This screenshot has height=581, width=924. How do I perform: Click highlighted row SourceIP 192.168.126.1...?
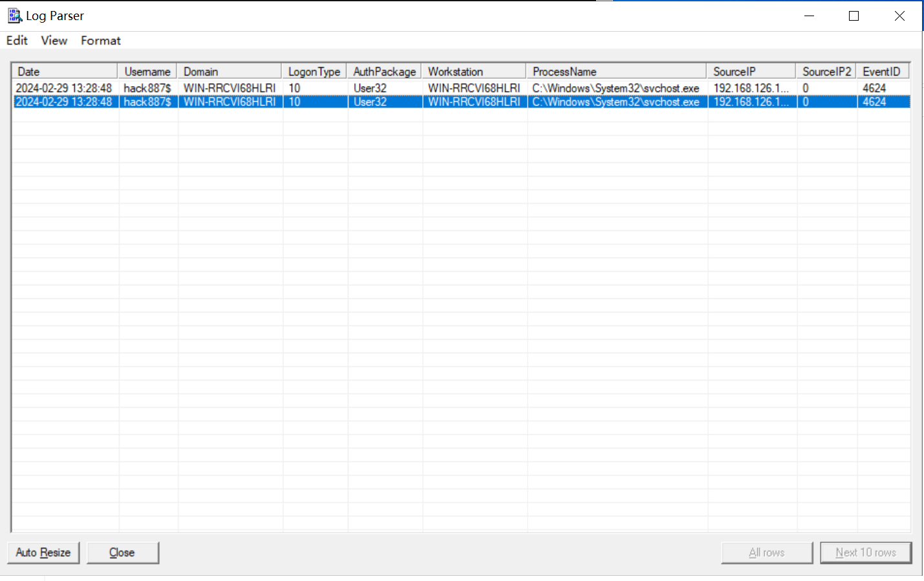click(751, 102)
